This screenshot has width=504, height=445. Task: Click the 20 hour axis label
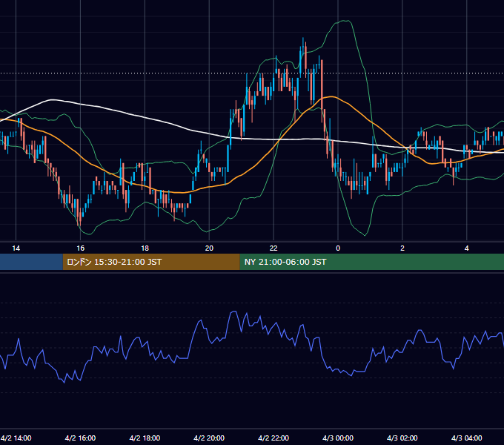[209, 248]
